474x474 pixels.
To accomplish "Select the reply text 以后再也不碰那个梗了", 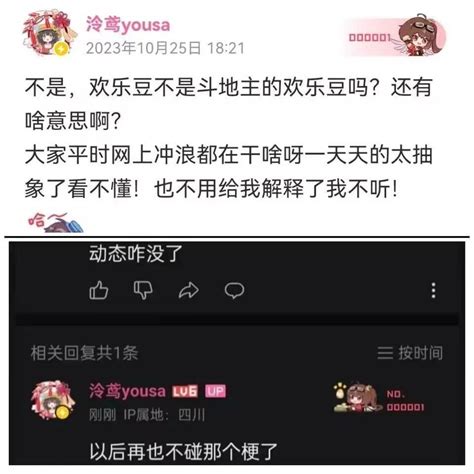I will point(183,452).
